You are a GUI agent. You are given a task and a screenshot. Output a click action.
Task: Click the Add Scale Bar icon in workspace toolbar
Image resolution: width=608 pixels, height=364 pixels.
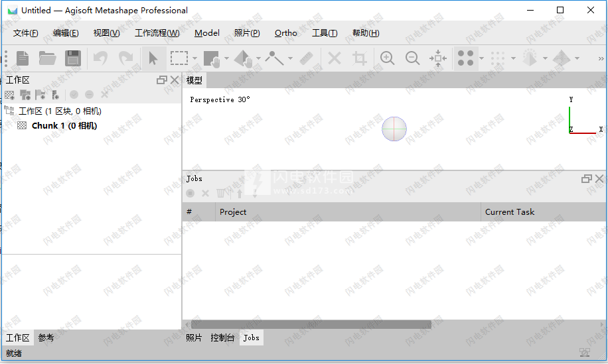pyautogui.click(x=56, y=95)
